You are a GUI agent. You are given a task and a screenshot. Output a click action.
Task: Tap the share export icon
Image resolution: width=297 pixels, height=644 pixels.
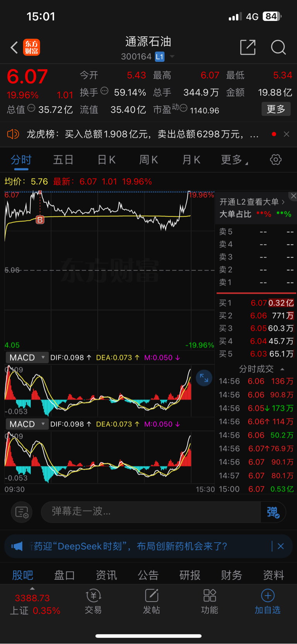[248, 47]
